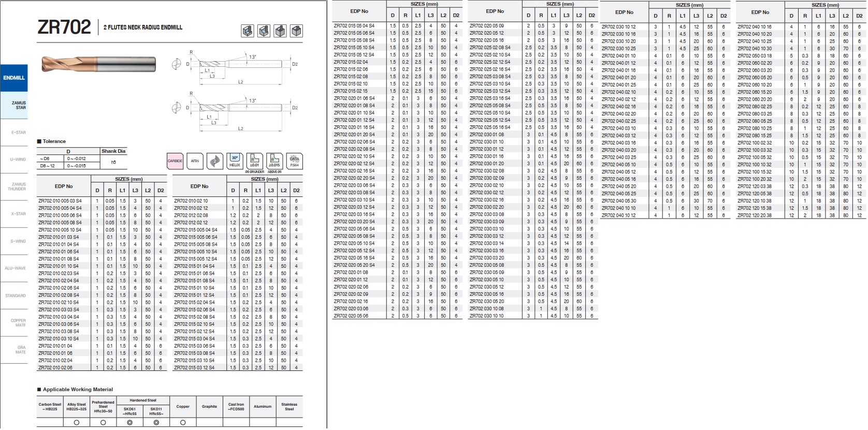Click the leftmost milling application icon beside the ZR702 title
This screenshot has width=868, height=430.
click(x=248, y=31)
